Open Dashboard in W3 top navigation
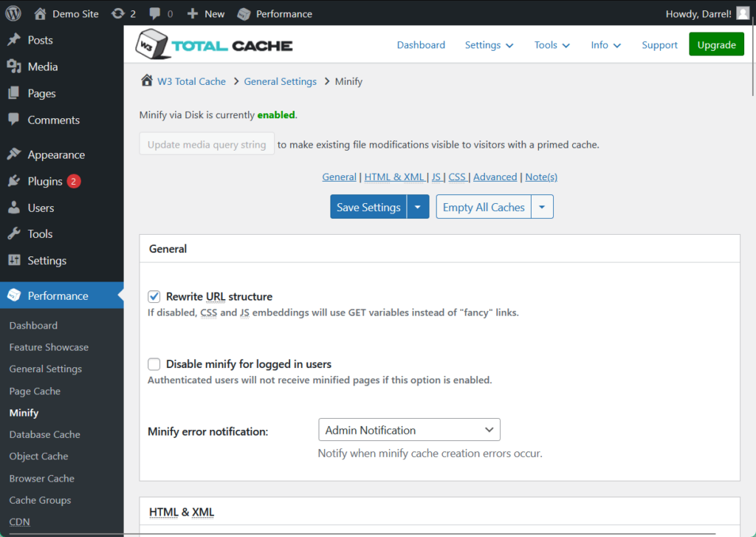 [x=421, y=45]
